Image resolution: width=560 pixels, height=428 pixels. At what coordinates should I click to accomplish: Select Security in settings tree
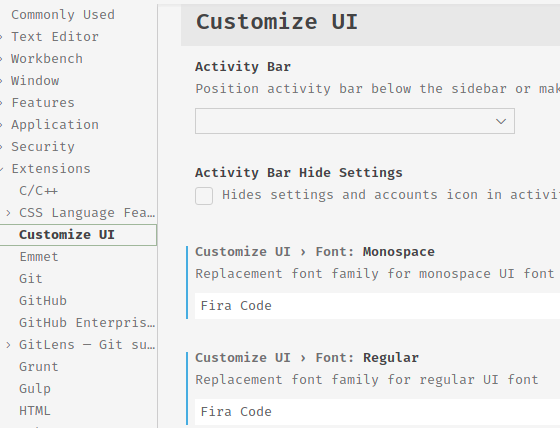[43, 147]
